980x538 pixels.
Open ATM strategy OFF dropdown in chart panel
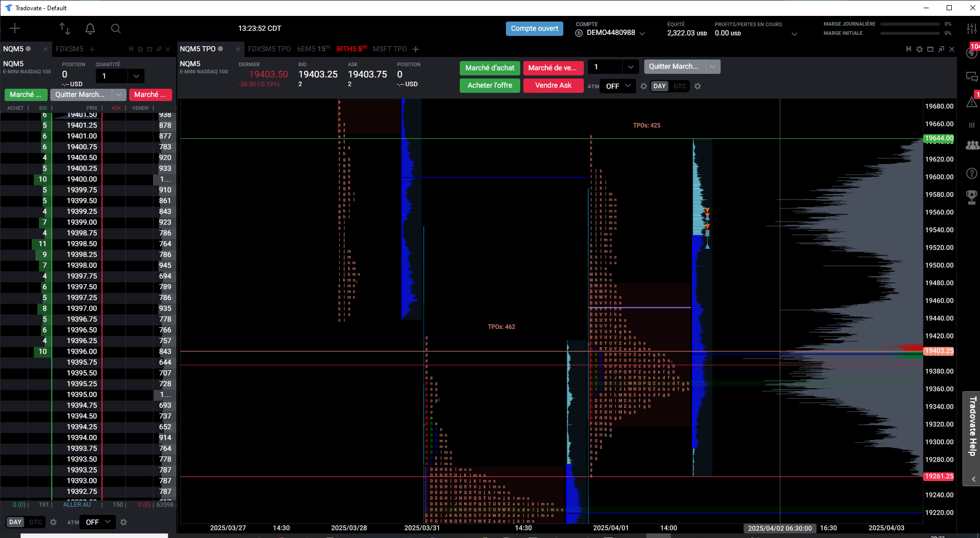click(x=618, y=86)
